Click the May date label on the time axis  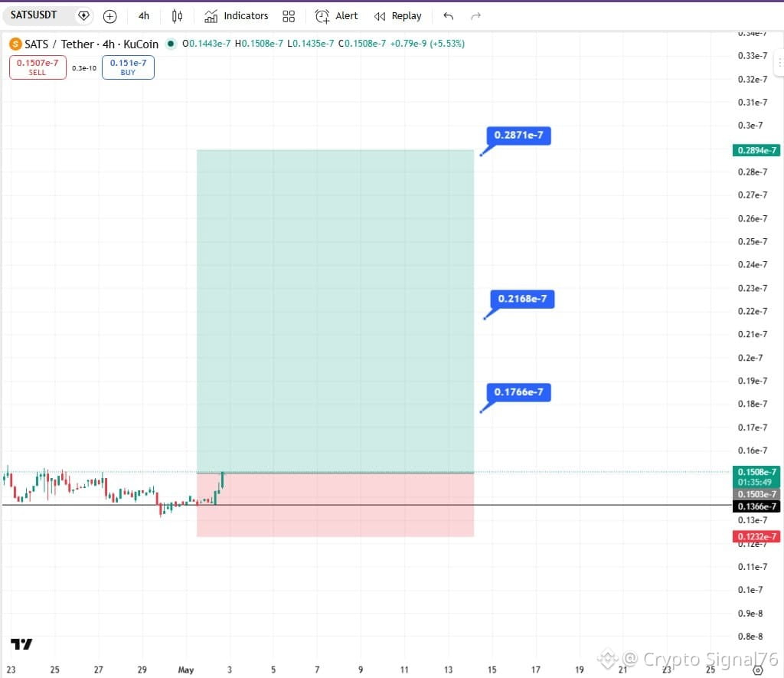pos(185,670)
